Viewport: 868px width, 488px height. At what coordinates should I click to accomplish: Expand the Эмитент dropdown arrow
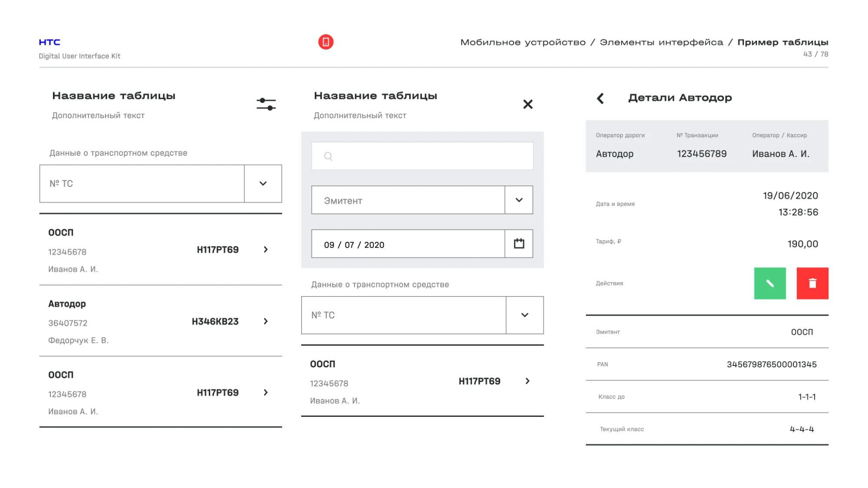click(x=519, y=200)
